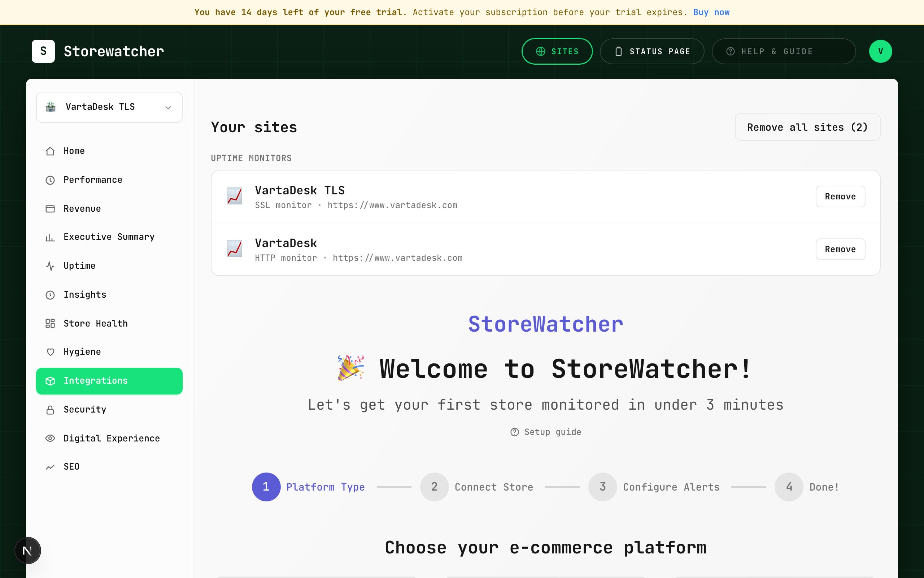Open Revenue in the sidebar
Viewport: 924px width, 578px height.
(109, 209)
